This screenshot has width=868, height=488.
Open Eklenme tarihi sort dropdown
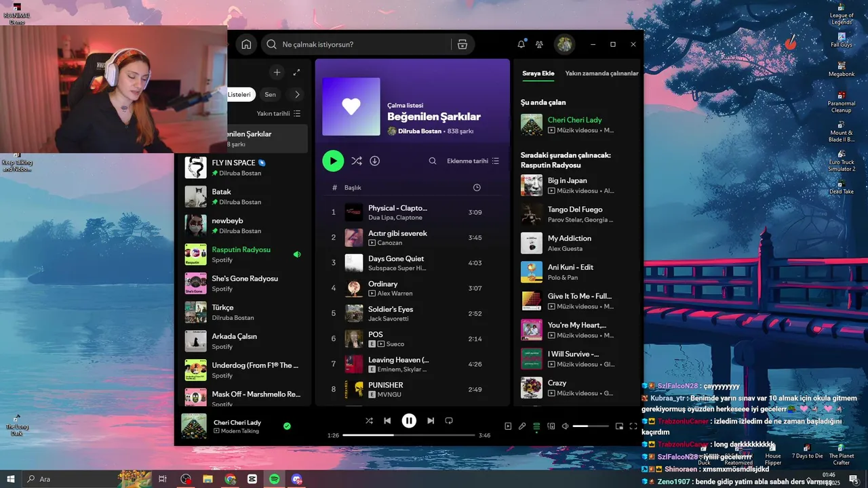tap(473, 161)
